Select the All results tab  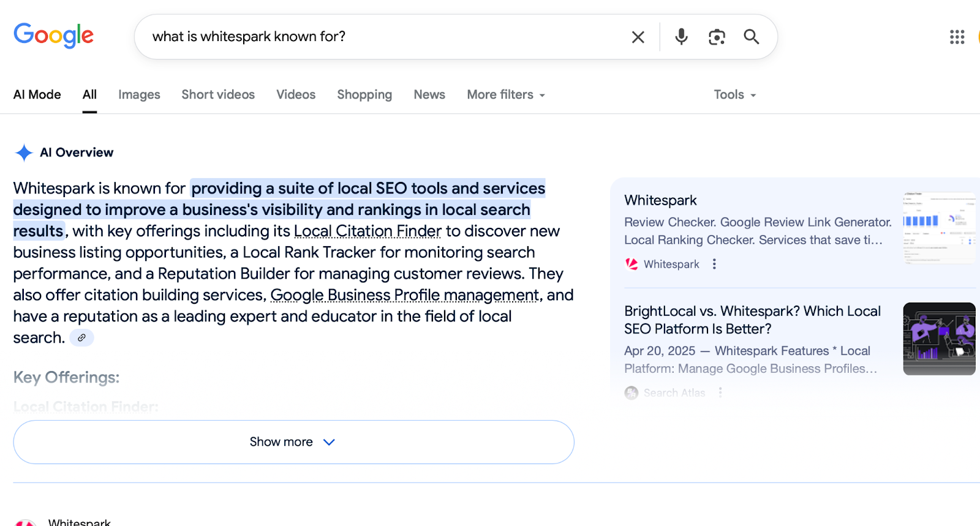[89, 94]
